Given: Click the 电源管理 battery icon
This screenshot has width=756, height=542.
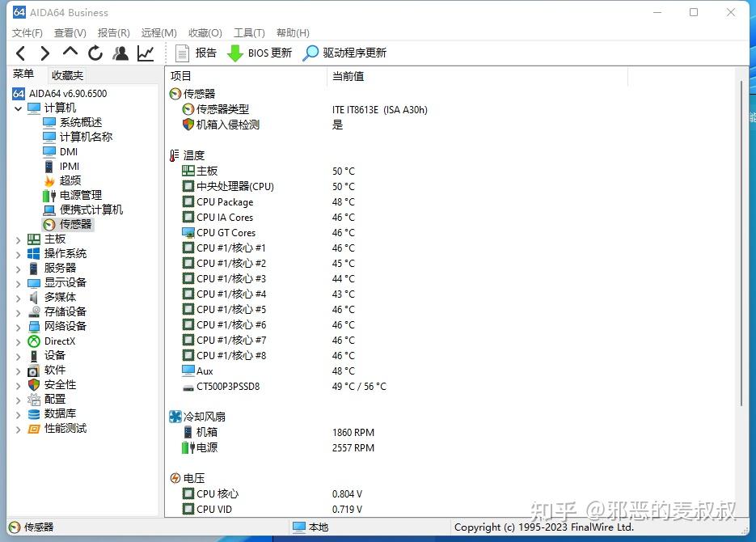Looking at the screenshot, I should (x=49, y=195).
